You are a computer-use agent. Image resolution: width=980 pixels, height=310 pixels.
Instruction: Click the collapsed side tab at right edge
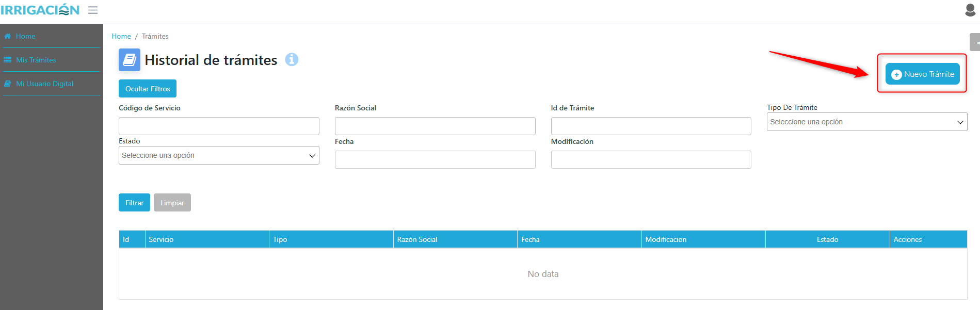pos(975,42)
